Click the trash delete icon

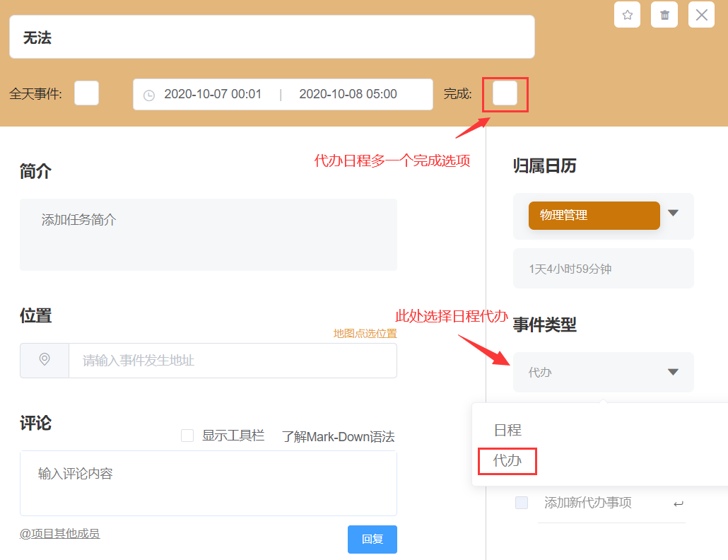tap(664, 15)
